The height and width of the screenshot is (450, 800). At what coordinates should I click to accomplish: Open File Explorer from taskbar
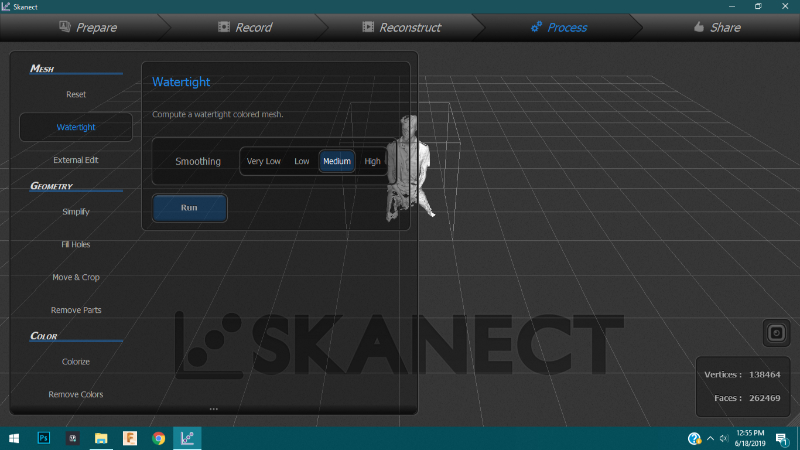coord(101,438)
